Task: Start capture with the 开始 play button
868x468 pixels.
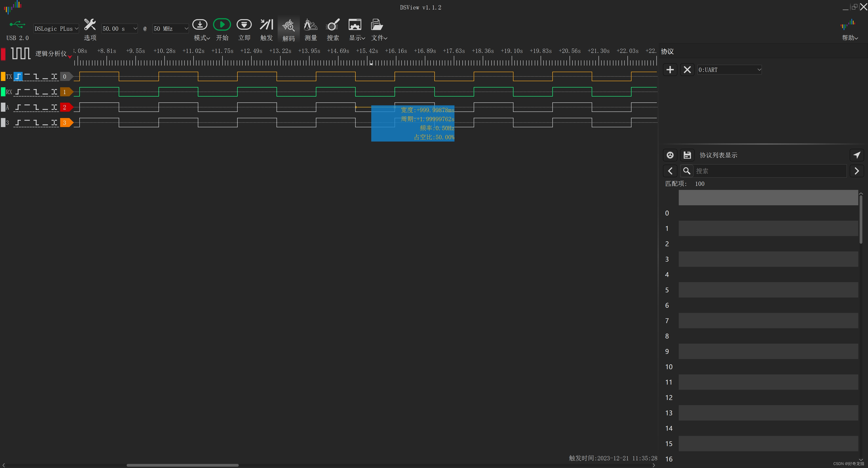Action: pyautogui.click(x=222, y=30)
